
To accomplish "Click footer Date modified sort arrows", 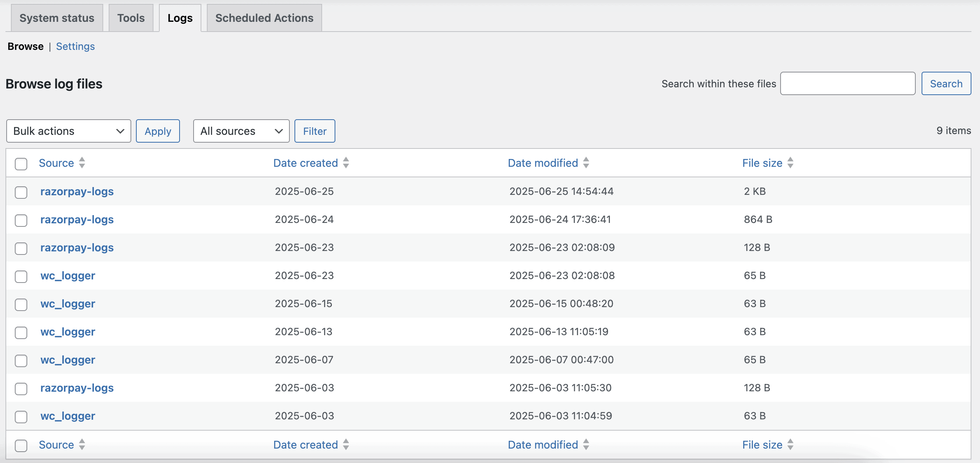I will point(586,445).
